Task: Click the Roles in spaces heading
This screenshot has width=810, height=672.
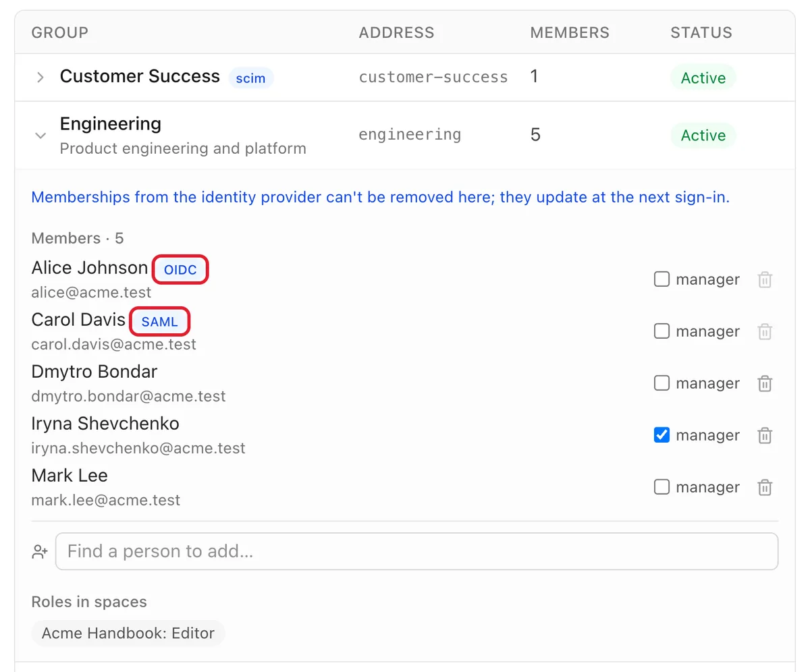Action: 89,602
